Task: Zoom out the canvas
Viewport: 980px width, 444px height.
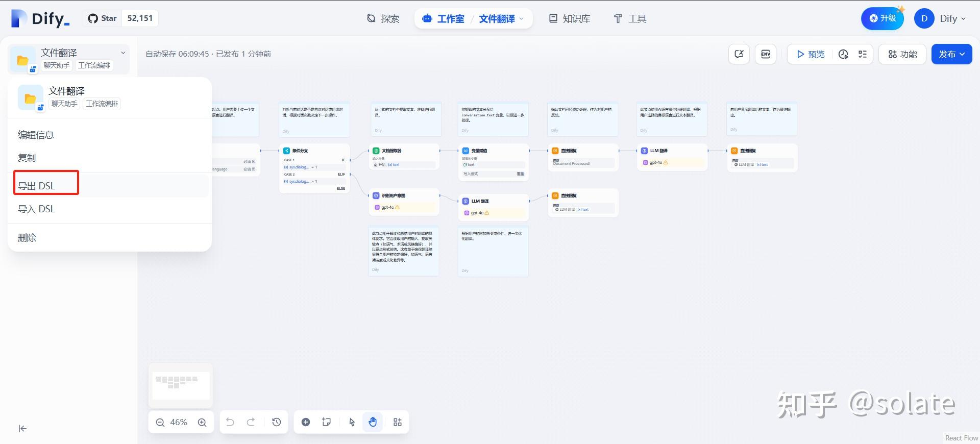Action: (x=160, y=422)
